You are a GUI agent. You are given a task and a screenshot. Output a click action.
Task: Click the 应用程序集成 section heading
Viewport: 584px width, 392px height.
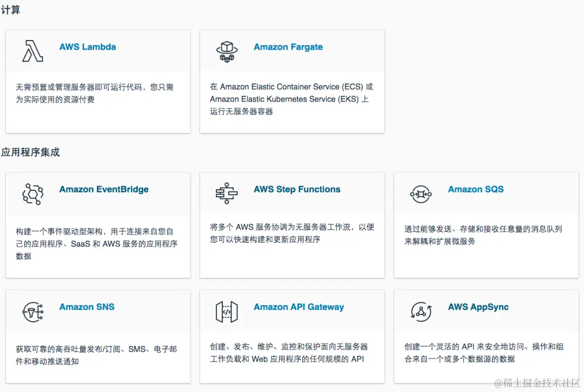[30, 152]
